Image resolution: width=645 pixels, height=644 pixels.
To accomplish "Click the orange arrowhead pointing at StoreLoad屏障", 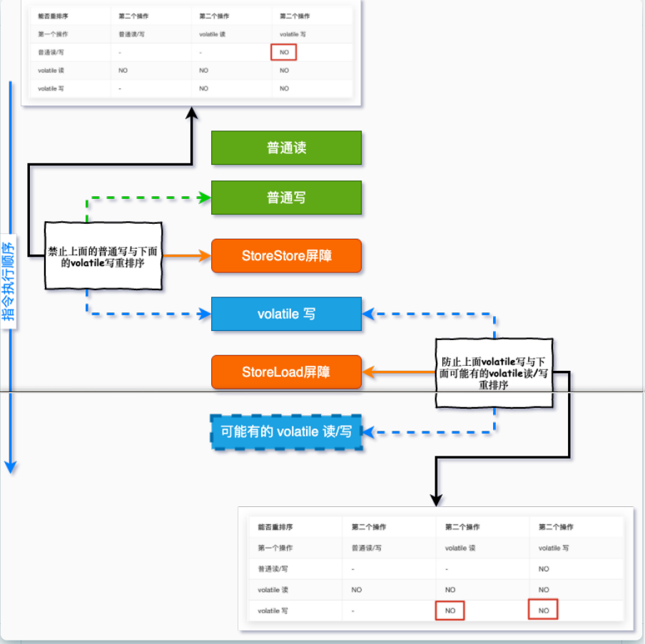I will (369, 372).
